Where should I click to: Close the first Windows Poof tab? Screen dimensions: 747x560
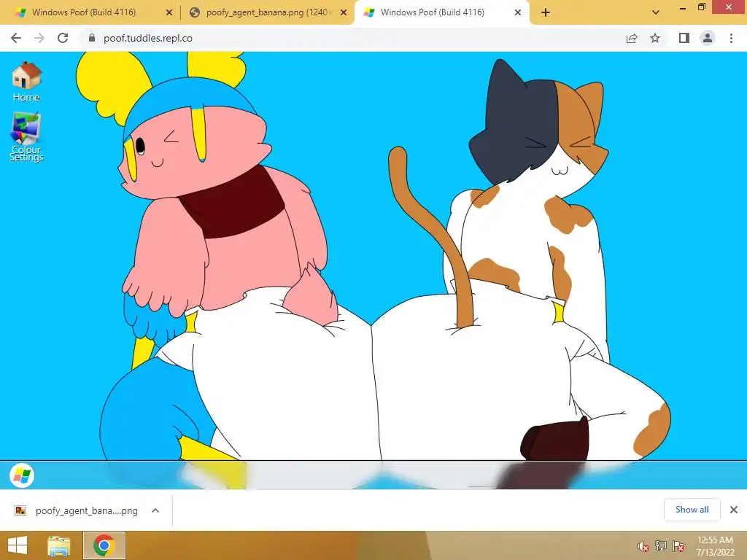tap(169, 13)
